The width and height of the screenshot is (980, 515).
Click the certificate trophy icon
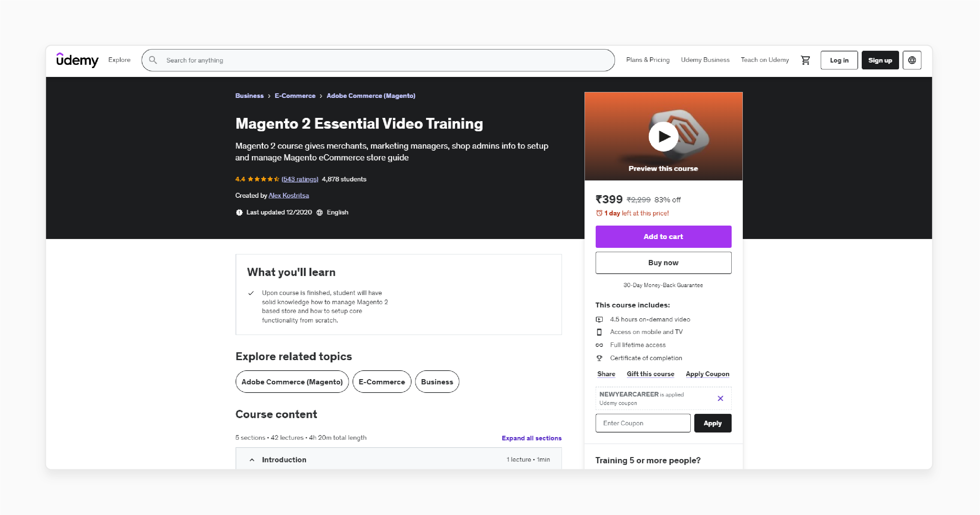click(x=599, y=358)
